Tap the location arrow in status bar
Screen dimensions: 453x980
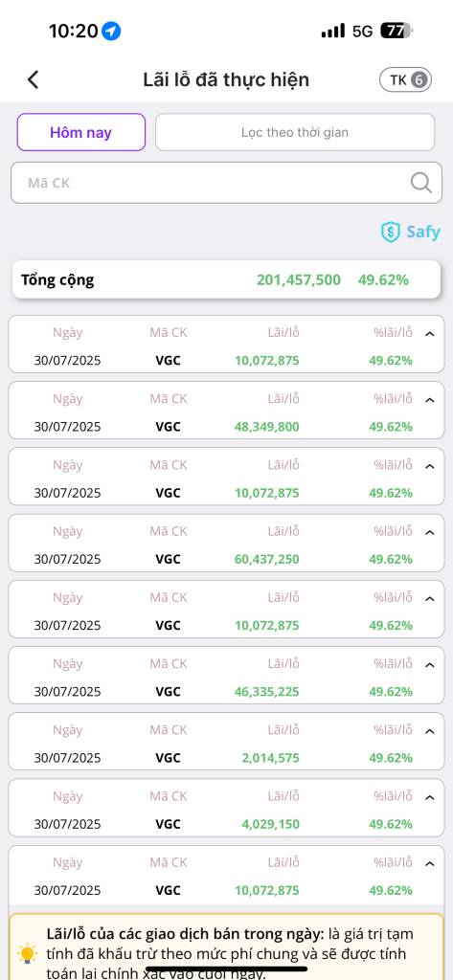(111, 31)
